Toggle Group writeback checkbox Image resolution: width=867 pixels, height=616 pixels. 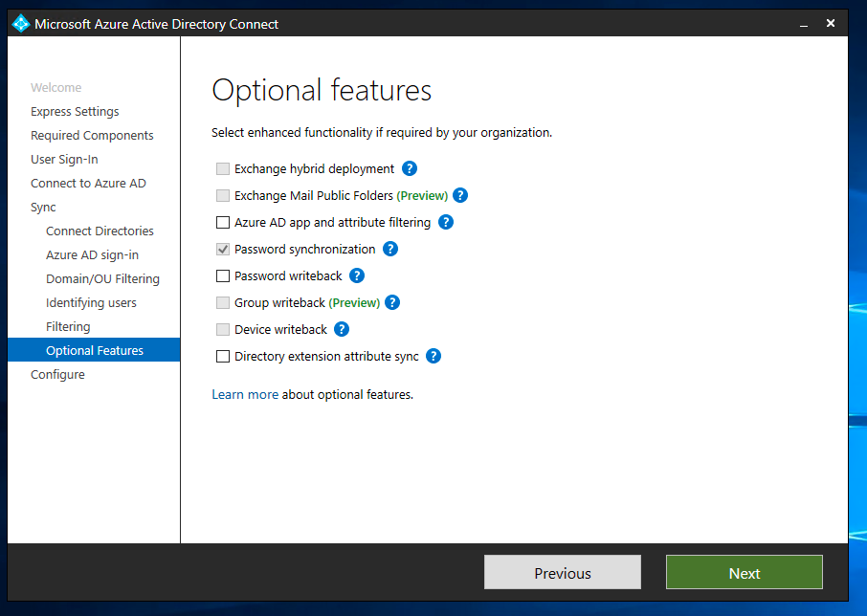(223, 303)
